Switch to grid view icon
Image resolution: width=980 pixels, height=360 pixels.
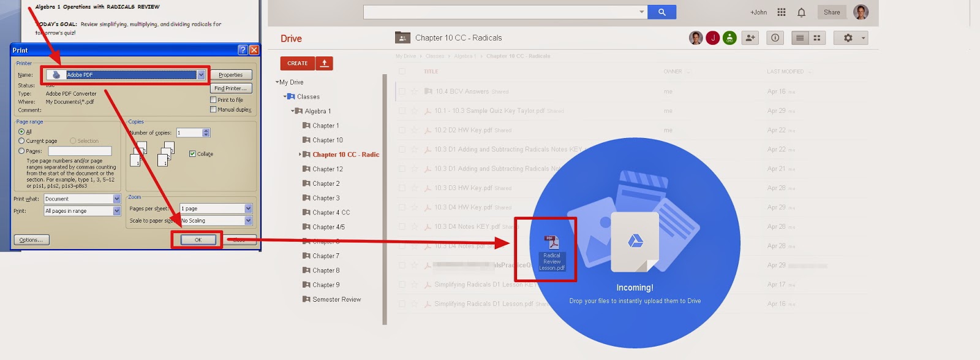[x=817, y=38]
